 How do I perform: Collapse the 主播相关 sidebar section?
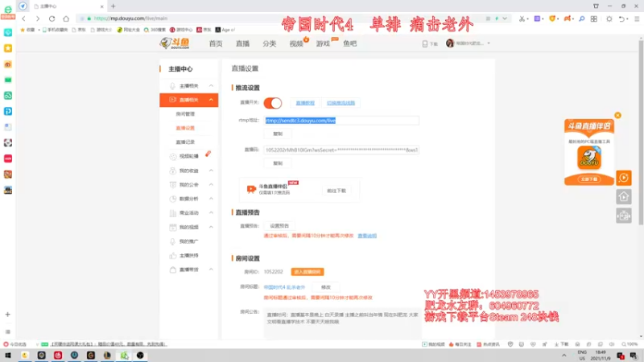(211, 86)
